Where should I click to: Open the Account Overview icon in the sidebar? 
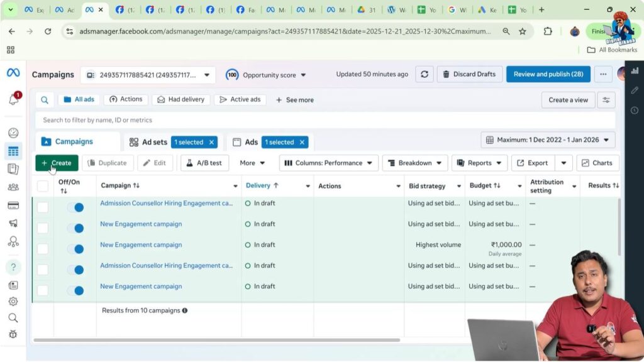(x=13, y=133)
